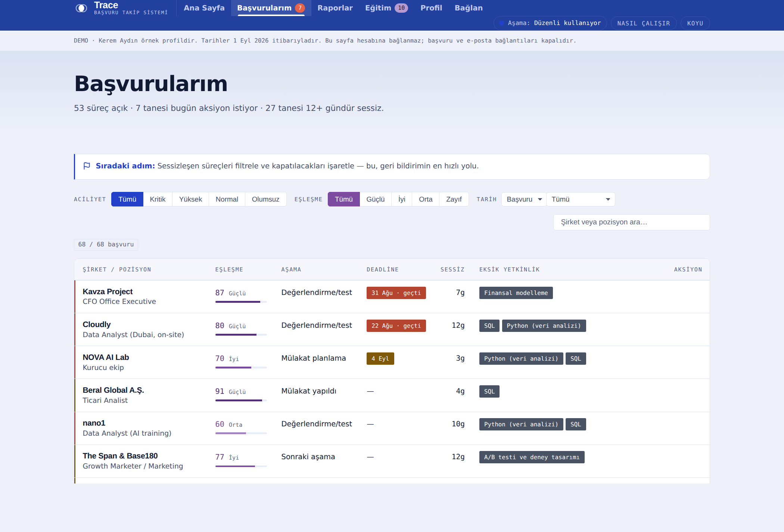Select Tümü under EŞLEŞME filter
Screen dimensions: 784x532
344,199
